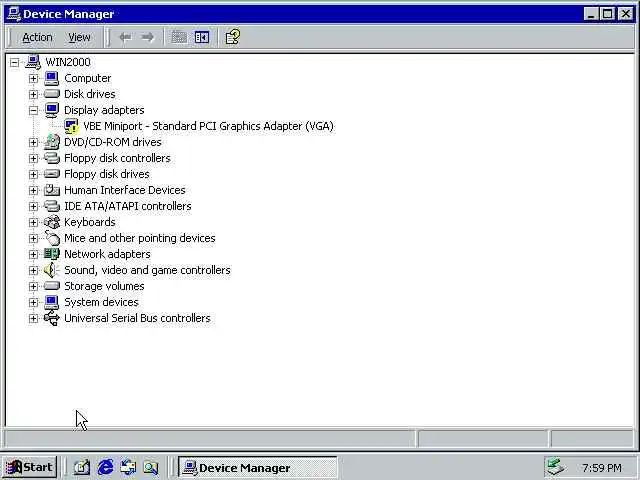The width and height of the screenshot is (640, 480).
Task: Click the Keyboards icon
Action: [x=52, y=222]
